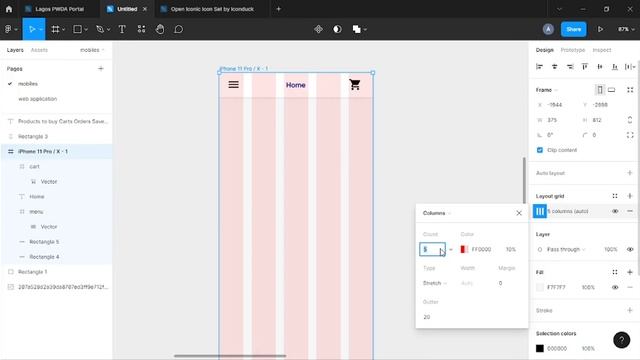Close the Columns popup
This screenshot has width=640, height=360.
[x=519, y=213]
